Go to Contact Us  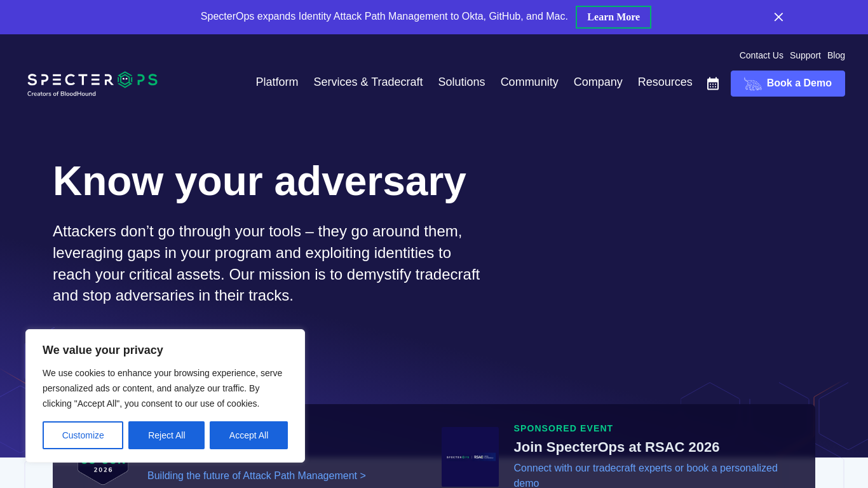761,55
